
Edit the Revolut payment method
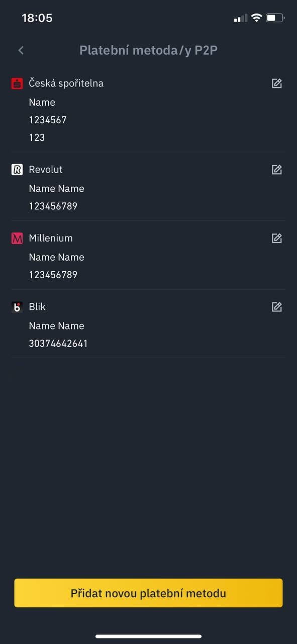tap(277, 170)
